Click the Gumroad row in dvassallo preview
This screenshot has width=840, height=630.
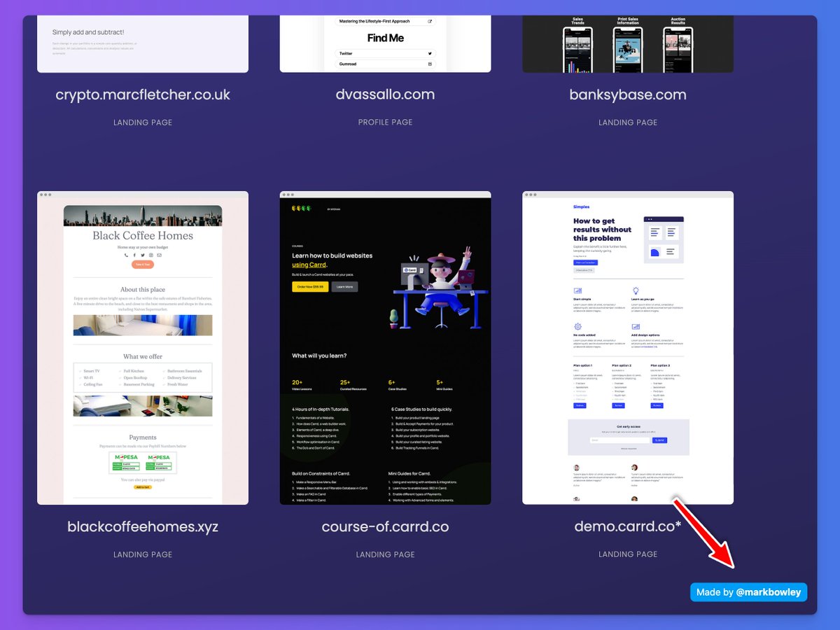[x=386, y=64]
